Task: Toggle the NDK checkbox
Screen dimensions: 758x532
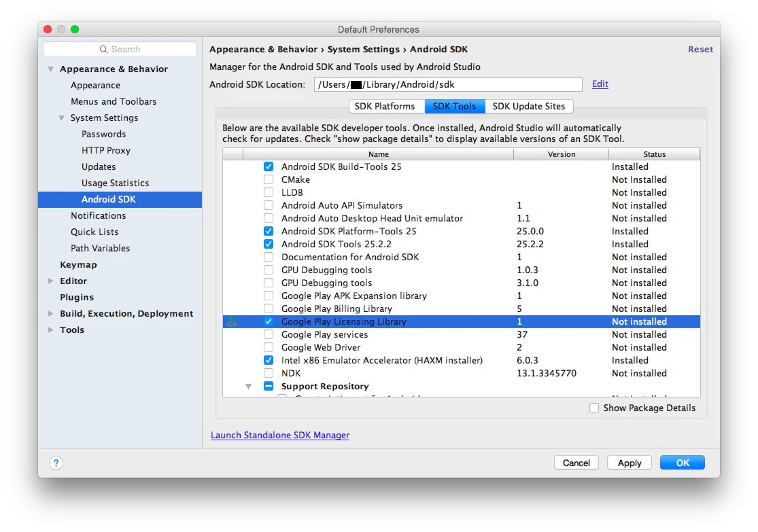Action: [269, 373]
